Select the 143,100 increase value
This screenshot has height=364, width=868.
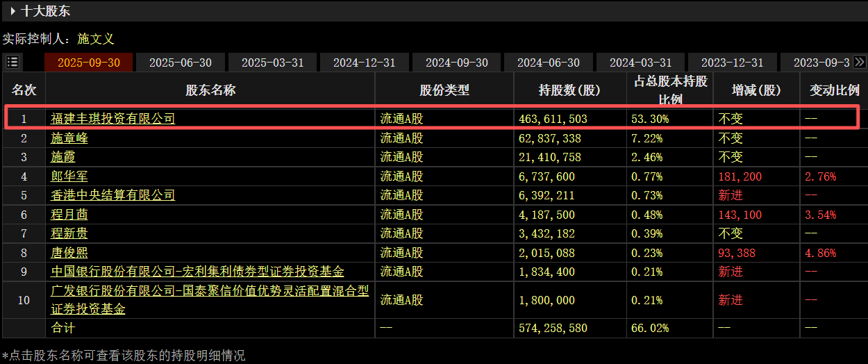coord(740,215)
